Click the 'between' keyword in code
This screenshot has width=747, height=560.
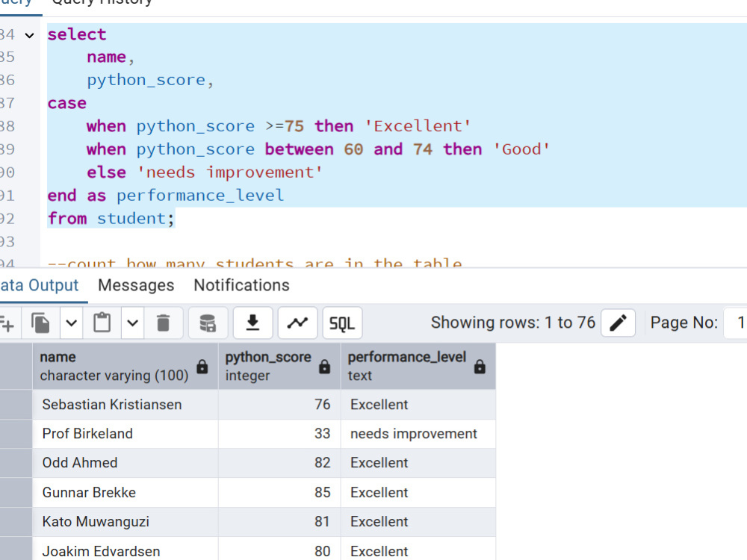[x=300, y=149]
